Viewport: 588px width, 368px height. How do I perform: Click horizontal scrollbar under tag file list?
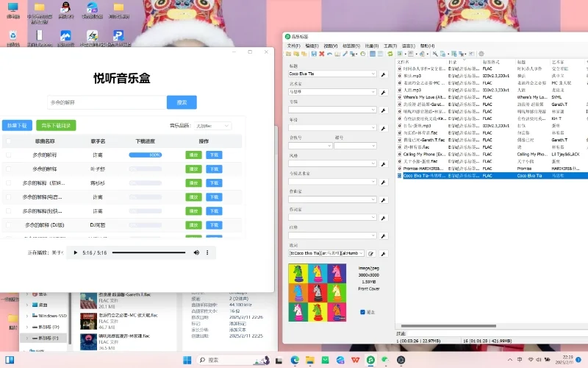[x=448, y=326]
